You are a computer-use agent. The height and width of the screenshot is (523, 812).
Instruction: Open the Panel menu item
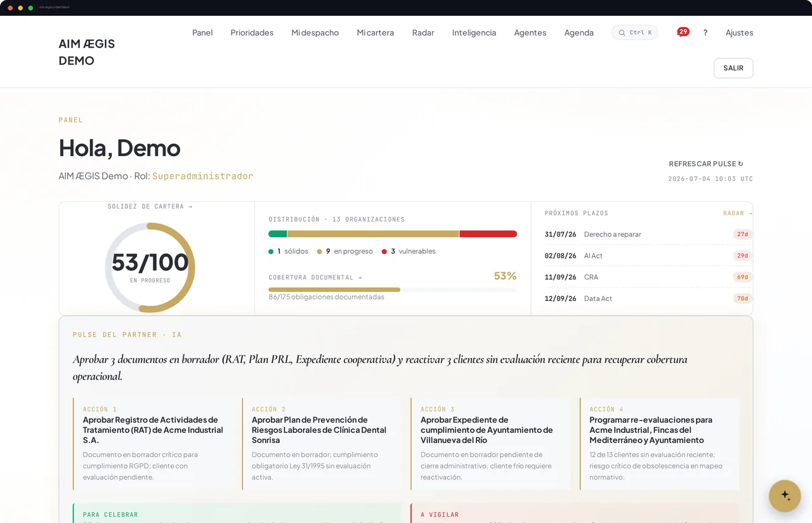(x=202, y=32)
